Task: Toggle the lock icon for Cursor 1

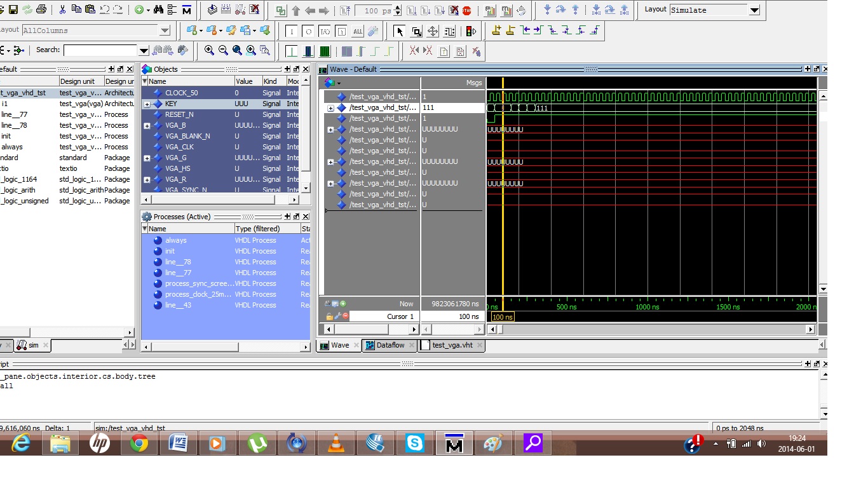Action: tap(329, 316)
